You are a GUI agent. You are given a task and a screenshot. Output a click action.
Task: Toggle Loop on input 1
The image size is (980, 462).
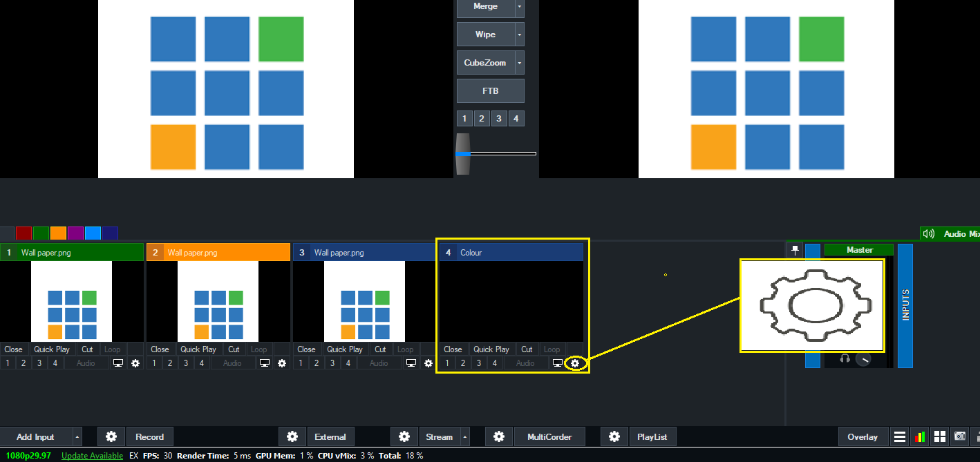pyautogui.click(x=112, y=349)
